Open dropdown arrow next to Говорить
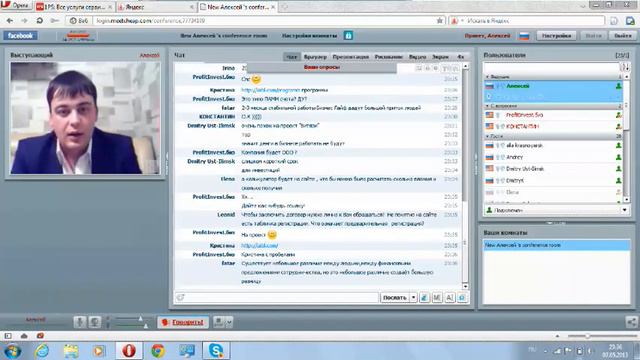 tap(229, 322)
